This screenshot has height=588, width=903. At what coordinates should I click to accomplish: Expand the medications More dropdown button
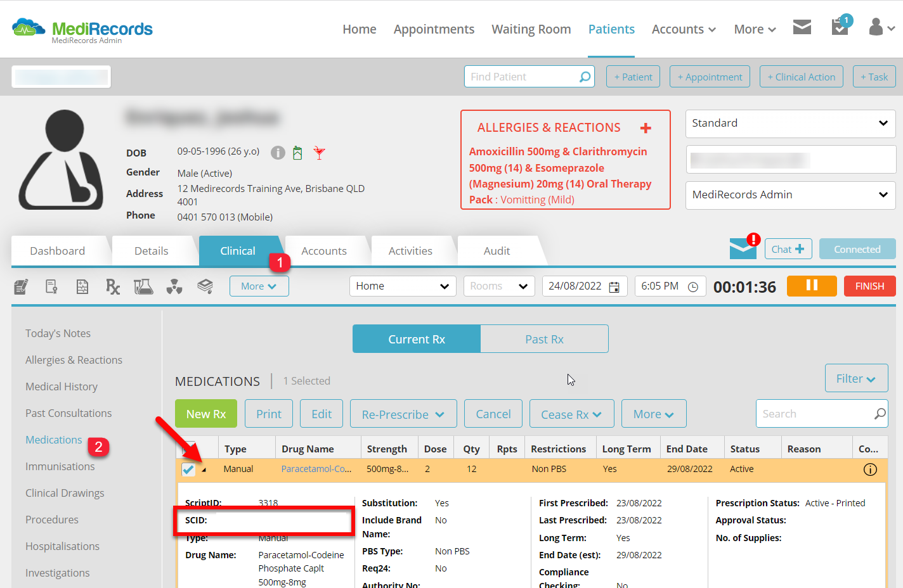pyautogui.click(x=654, y=414)
